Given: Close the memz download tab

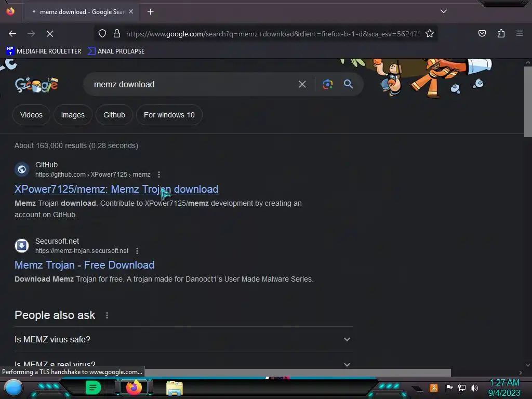Looking at the screenshot, I should [131, 11].
